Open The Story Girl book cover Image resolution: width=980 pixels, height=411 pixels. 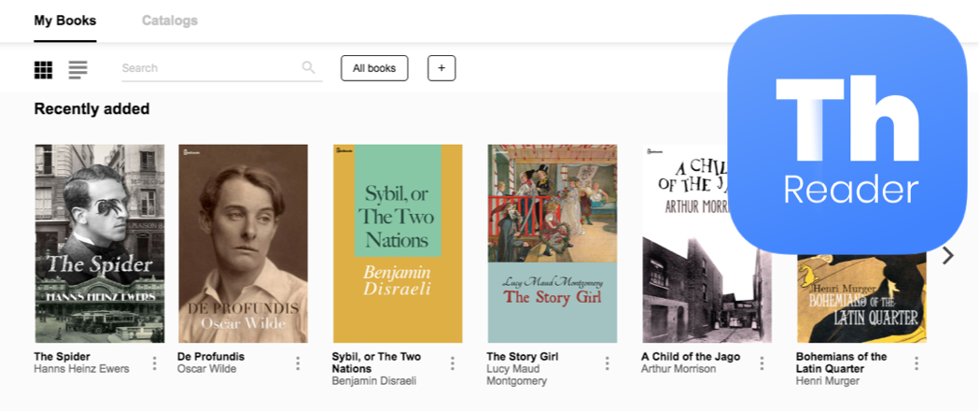point(553,244)
